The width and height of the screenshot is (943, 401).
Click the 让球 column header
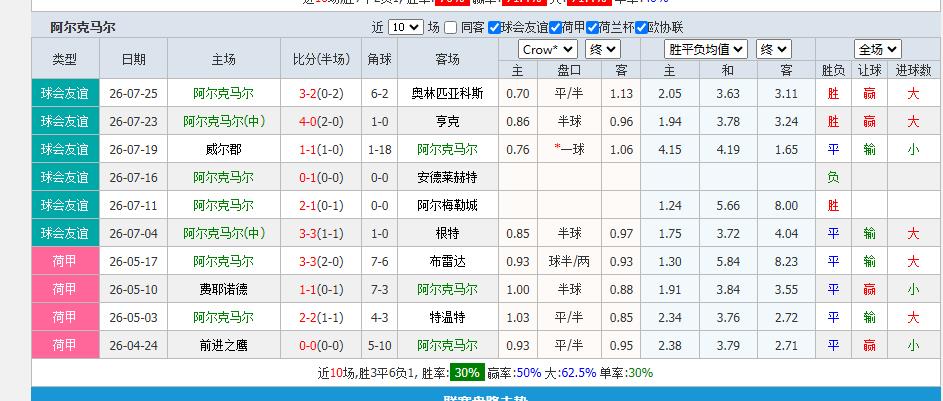click(x=869, y=70)
